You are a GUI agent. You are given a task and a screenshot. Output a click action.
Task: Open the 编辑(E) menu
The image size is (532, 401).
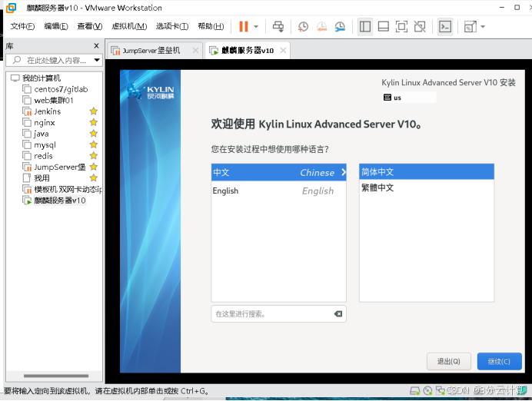point(56,26)
